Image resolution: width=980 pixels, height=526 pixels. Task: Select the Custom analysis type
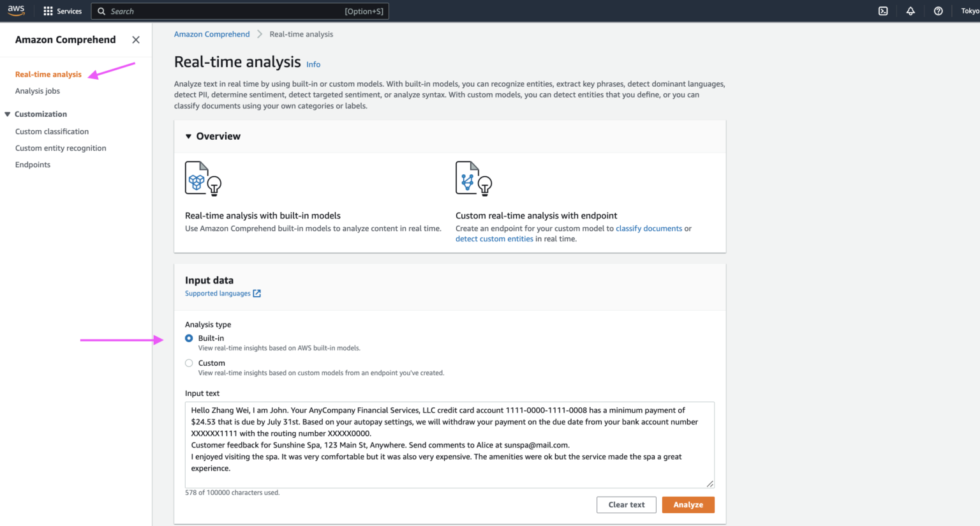(188, 363)
